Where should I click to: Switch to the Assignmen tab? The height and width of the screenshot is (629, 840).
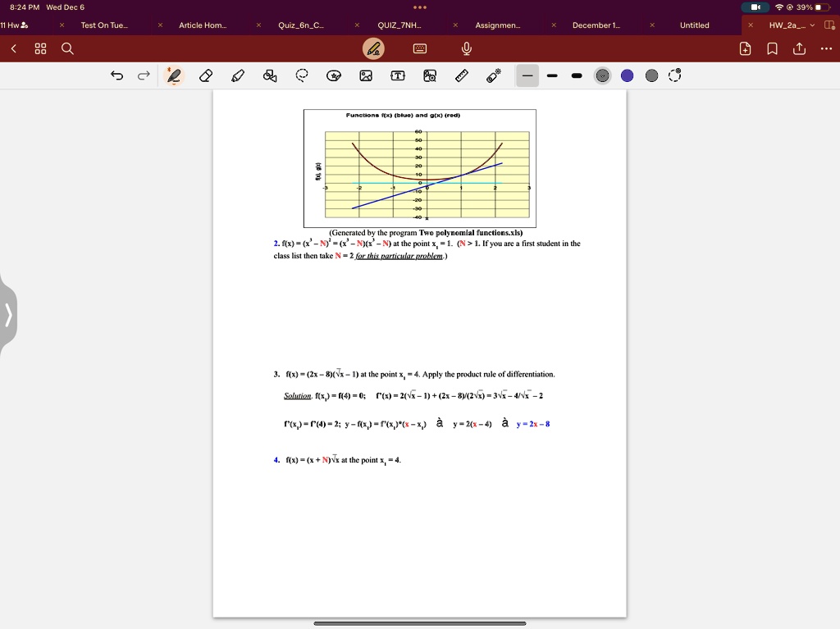498,25
